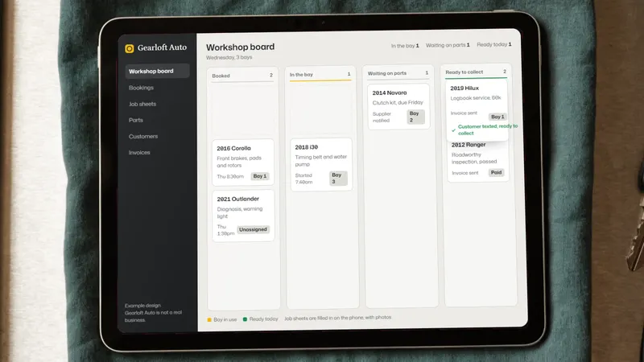Click 'Roadworthy inspection, passed' text
The height and width of the screenshot is (362, 644).
(474, 158)
